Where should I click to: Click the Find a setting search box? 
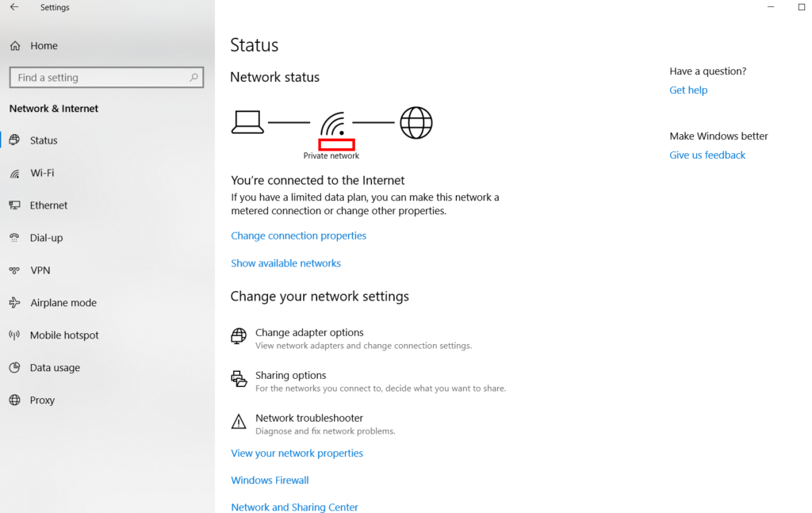pos(106,77)
